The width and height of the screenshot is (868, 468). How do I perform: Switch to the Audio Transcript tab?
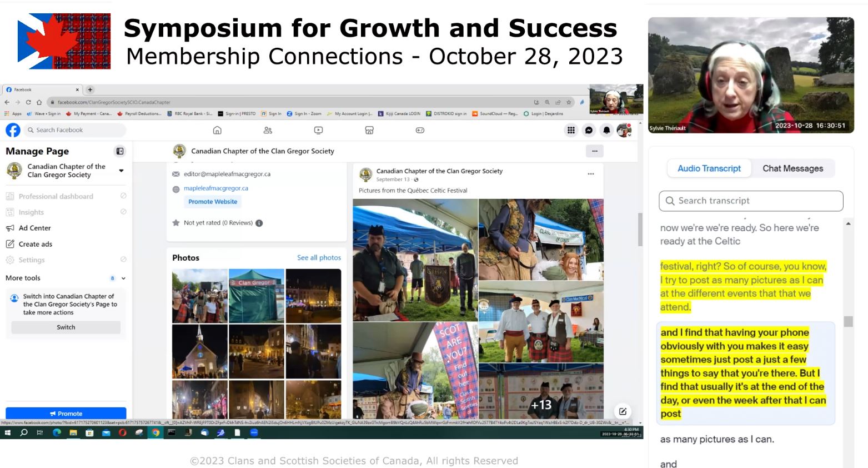(x=709, y=168)
